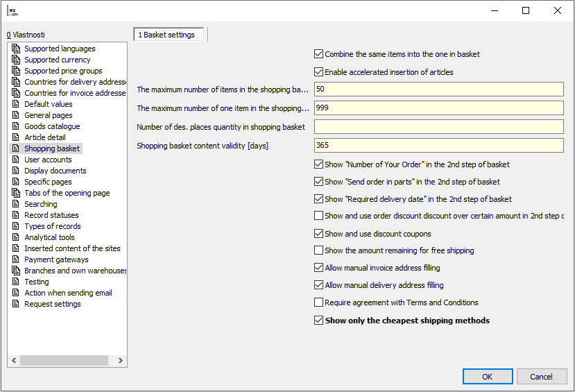
Task: Click the document icon beside Supported languages
Action: coord(17,49)
